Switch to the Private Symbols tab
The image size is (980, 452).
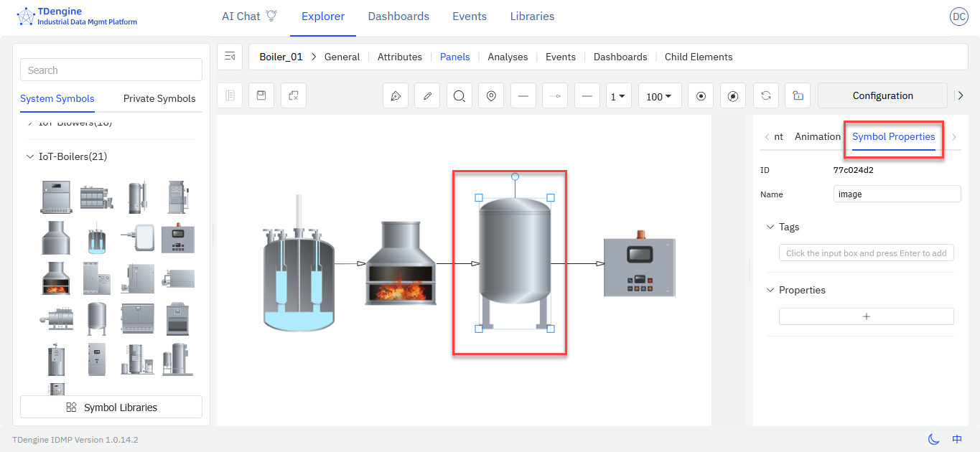[x=159, y=98]
